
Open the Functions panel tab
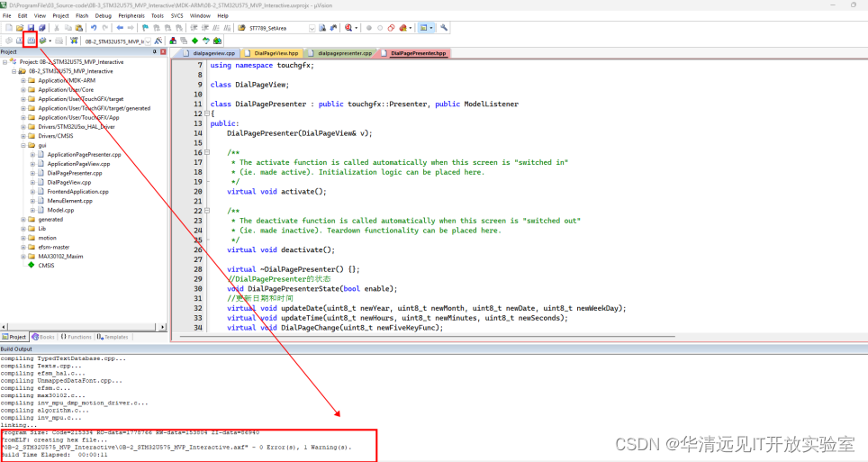click(x=76, y=337)
